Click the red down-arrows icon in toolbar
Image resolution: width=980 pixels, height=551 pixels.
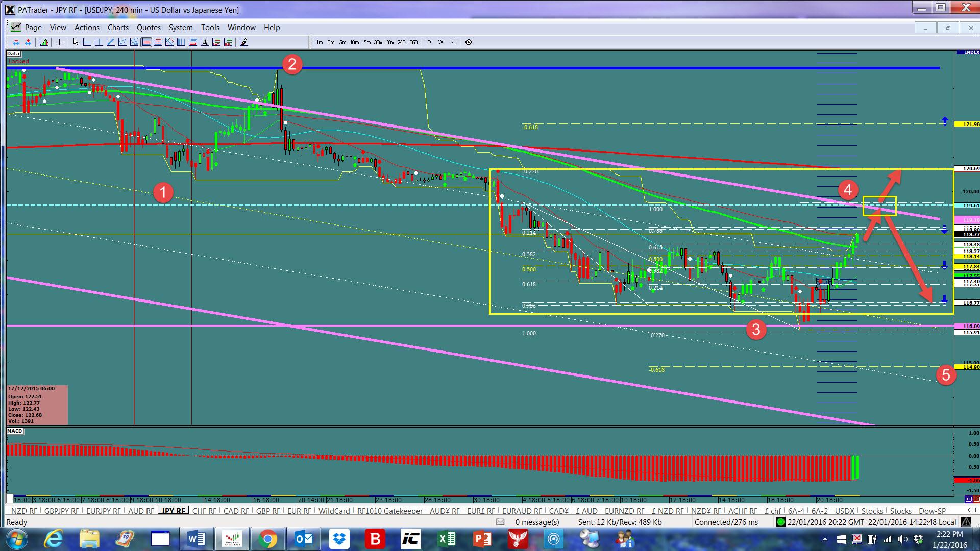pos(16,42)
